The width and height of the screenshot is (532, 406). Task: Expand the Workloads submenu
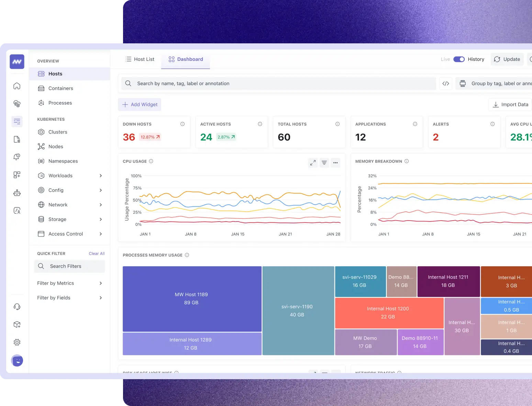tap(101, 176)
